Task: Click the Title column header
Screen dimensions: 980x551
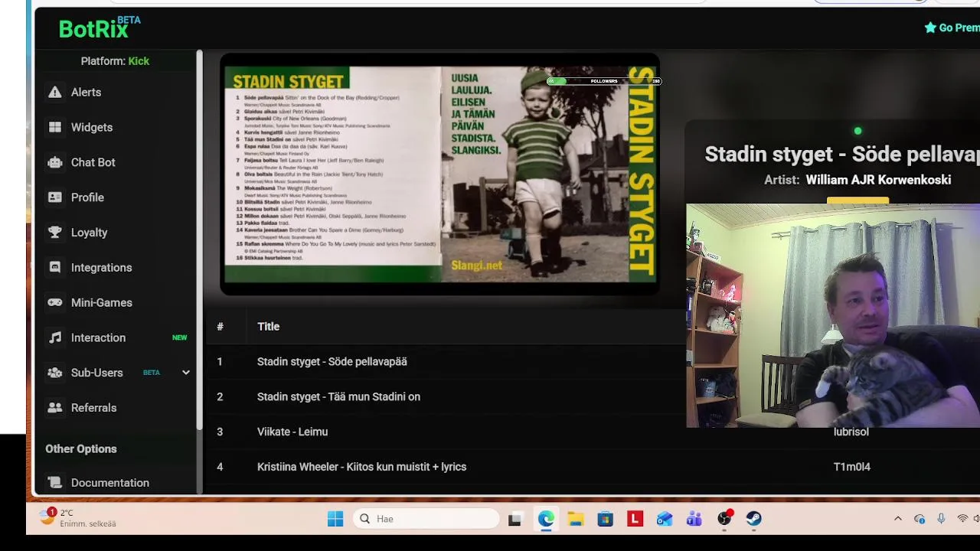Action: click(x=268, y=327)
